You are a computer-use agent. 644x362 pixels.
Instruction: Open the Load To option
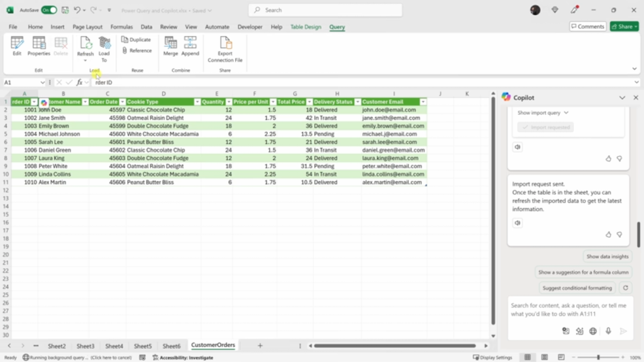pos(104,49)
